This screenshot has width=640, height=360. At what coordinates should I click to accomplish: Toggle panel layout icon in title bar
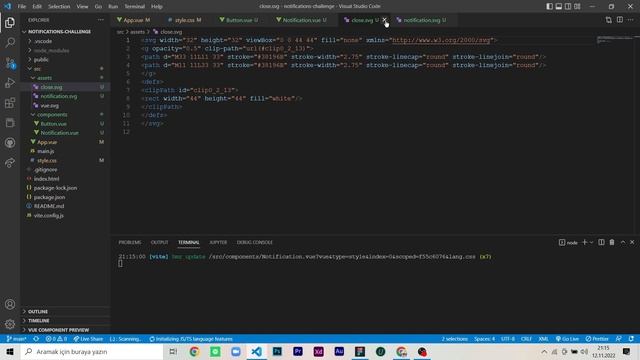pyautogui.click(x=558, y=6)
